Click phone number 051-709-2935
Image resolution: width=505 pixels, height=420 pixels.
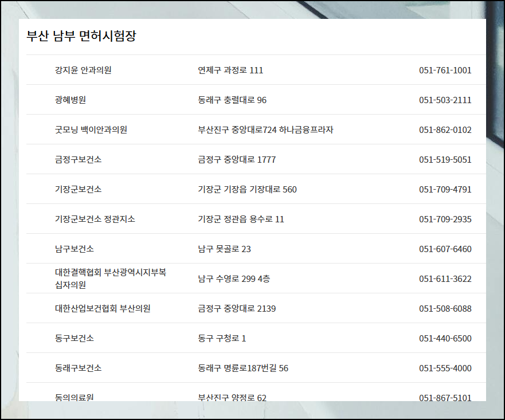click(445, 219)
